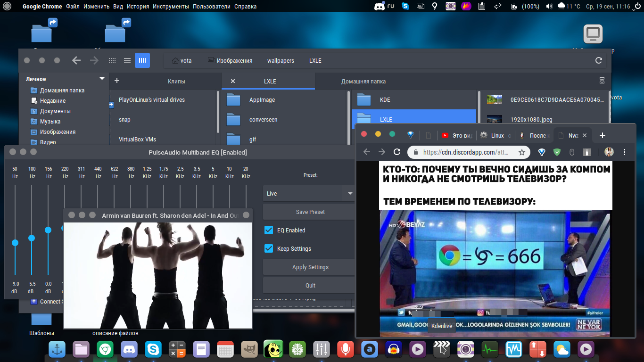Switch to the YouTube tab in Chrome

pos(456,135)
